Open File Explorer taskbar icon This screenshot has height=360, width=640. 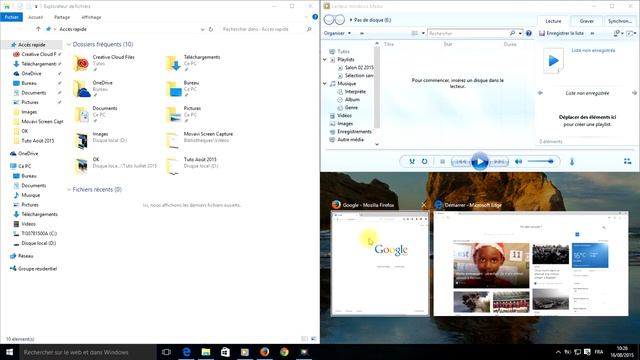point(206,352)
